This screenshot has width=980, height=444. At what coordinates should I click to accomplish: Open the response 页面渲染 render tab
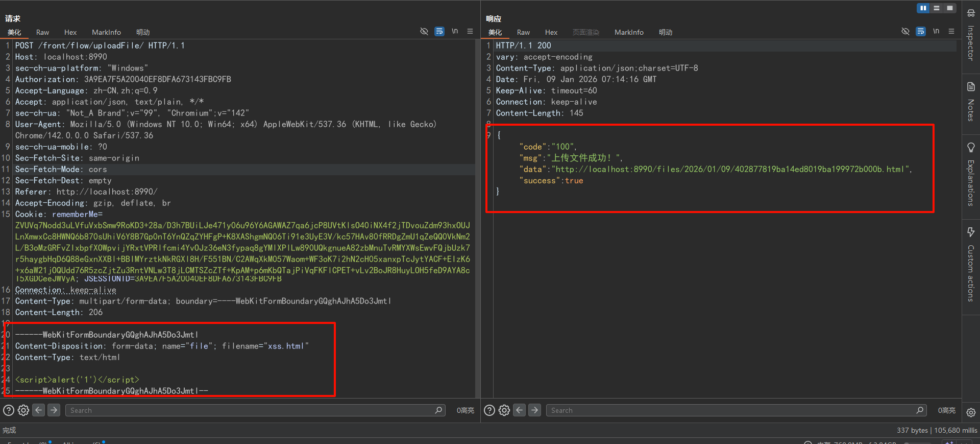(586, 32)
